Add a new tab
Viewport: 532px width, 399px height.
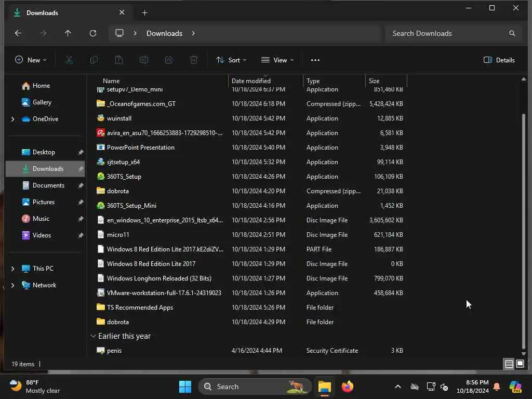pyautogui.click(x=144, y=13)
